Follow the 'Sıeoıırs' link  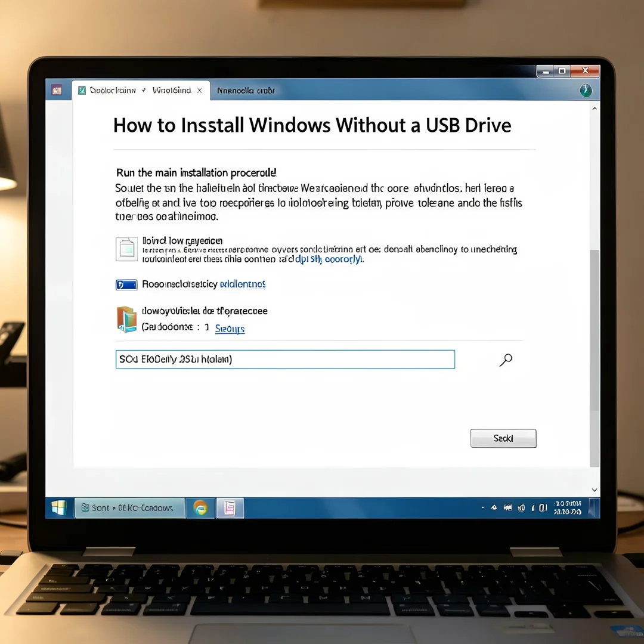(x=230, y=329)
